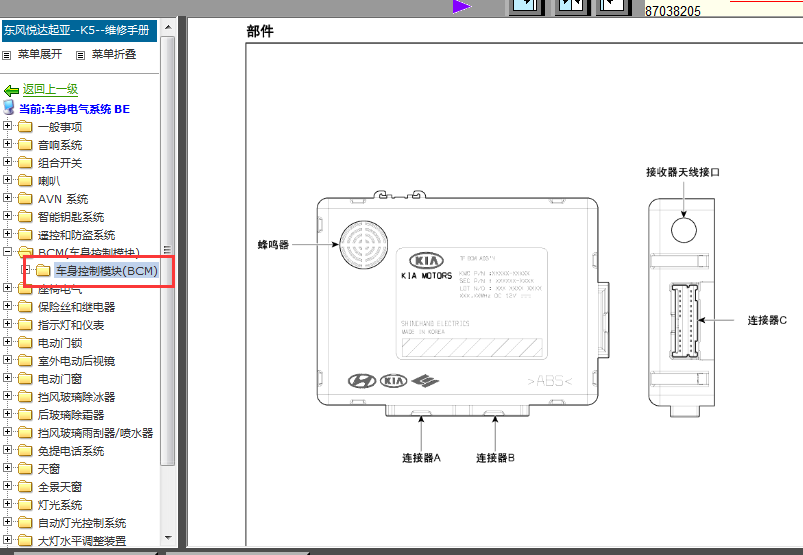The width and height of the screenshot is (803, 555).
Task: Click the number 87038205 at top
Action: (672, 11)
